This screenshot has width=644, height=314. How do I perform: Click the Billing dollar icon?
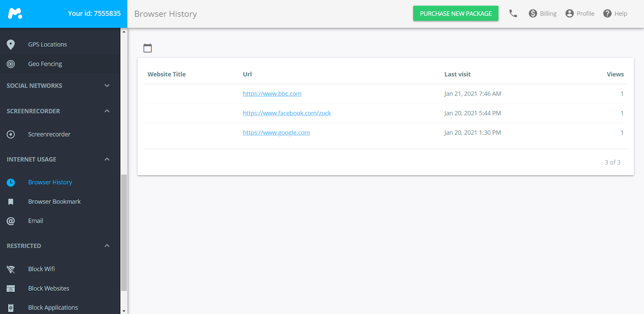533,14
